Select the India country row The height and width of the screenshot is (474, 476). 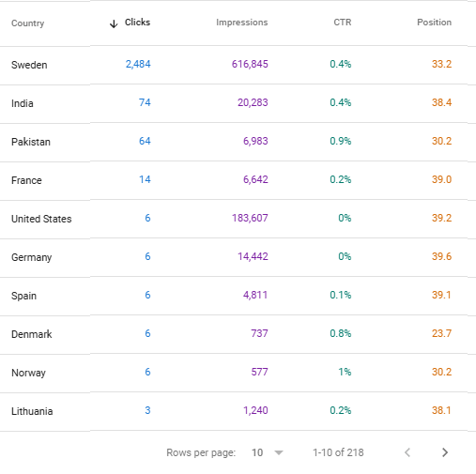pyautogui.click(x=238, y=103)
